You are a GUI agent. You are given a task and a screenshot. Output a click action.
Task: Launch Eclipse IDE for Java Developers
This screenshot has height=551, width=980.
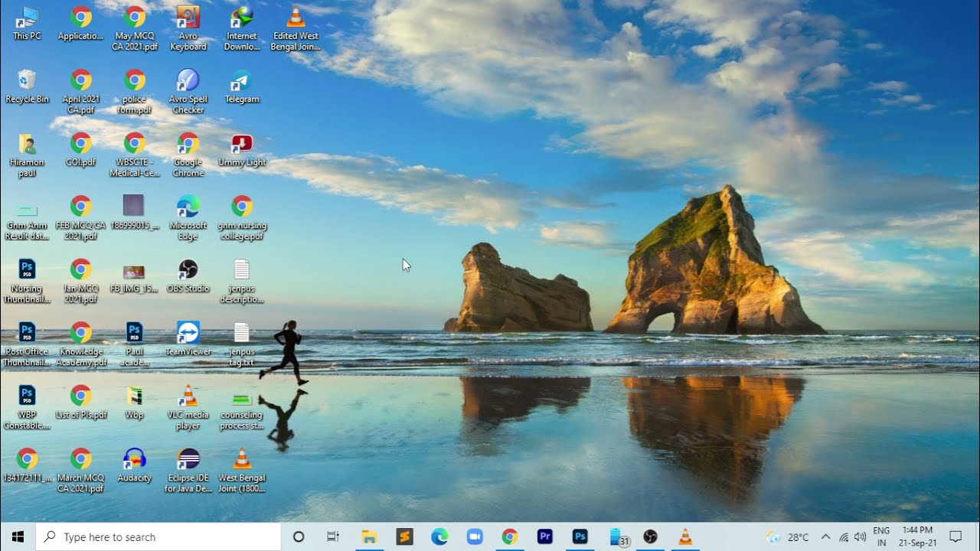point(188,471)
